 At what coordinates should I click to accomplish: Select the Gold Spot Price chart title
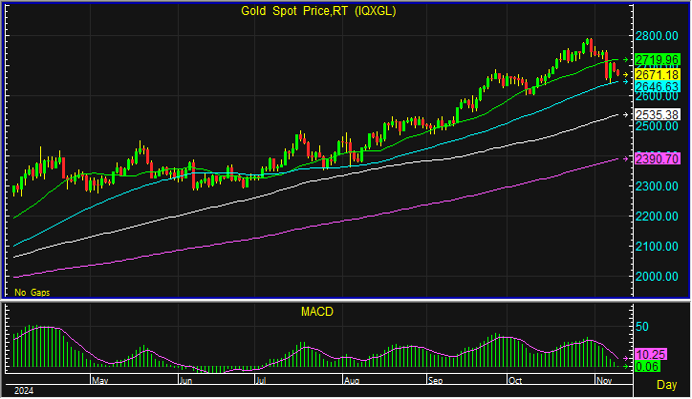click(318, 11)
